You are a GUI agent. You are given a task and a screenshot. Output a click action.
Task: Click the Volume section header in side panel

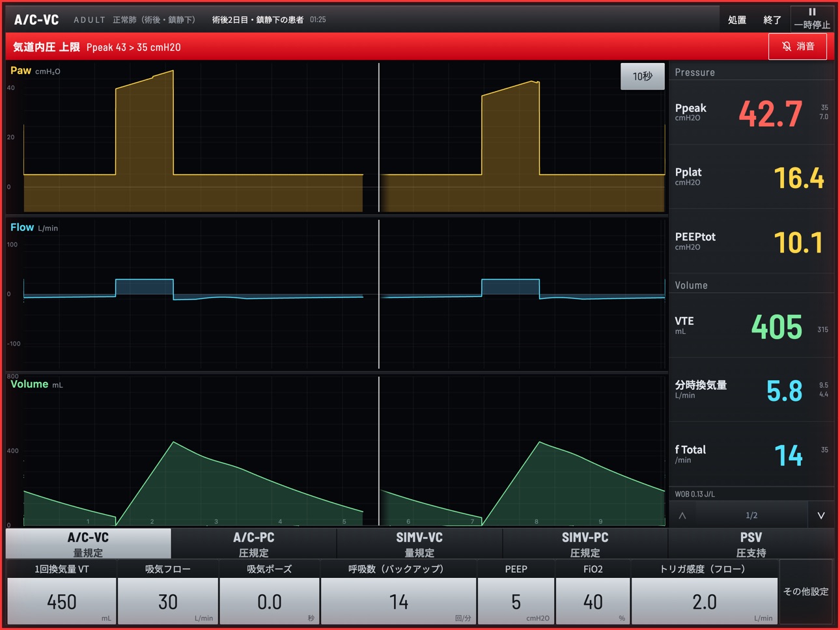click(691, 285)
